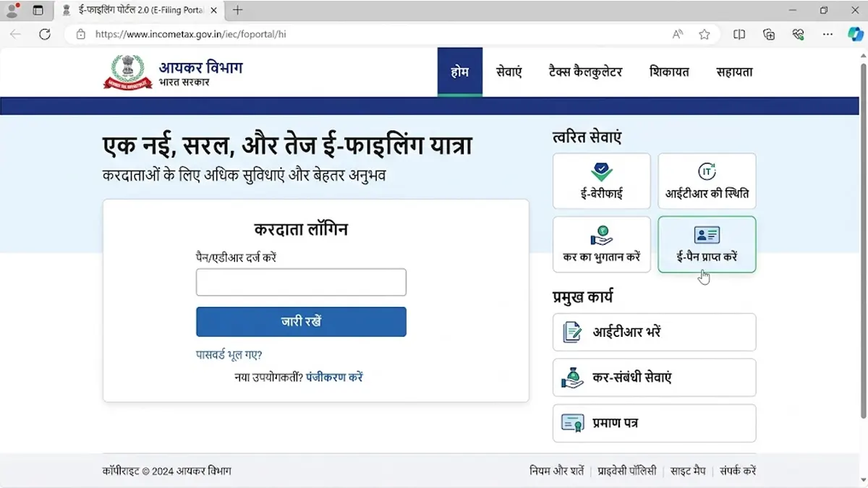The width and height of the screenshot is (868, 488).
Task: Open the आईटीआर भरें item
Action: 655,333
